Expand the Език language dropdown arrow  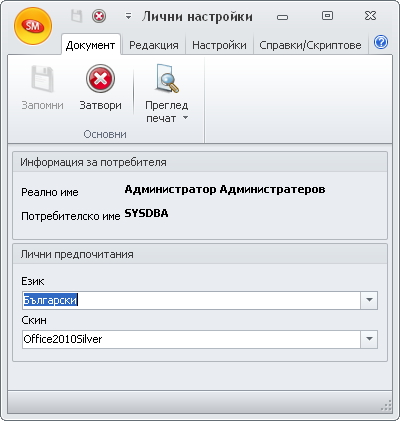pos(369,300)
